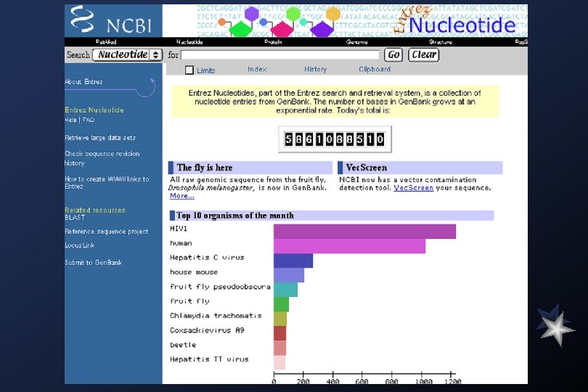Open About Entrez in sidebar

click(83, 81)
